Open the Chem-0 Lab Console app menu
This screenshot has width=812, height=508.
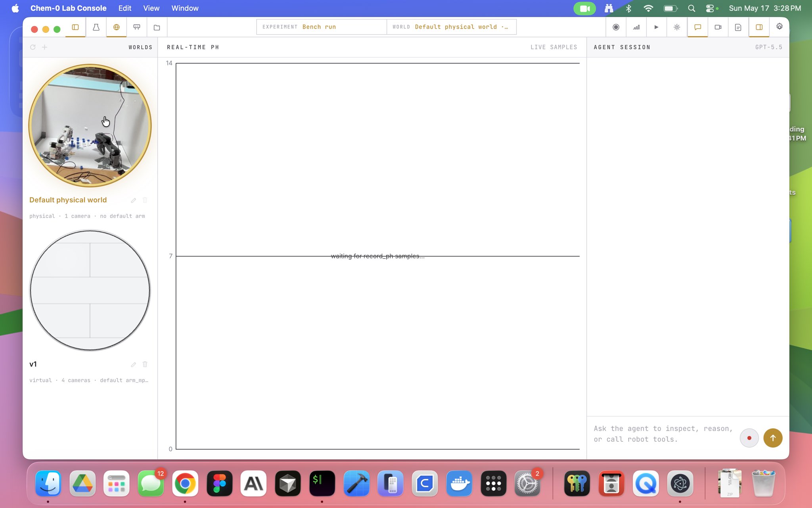[69, 8]
